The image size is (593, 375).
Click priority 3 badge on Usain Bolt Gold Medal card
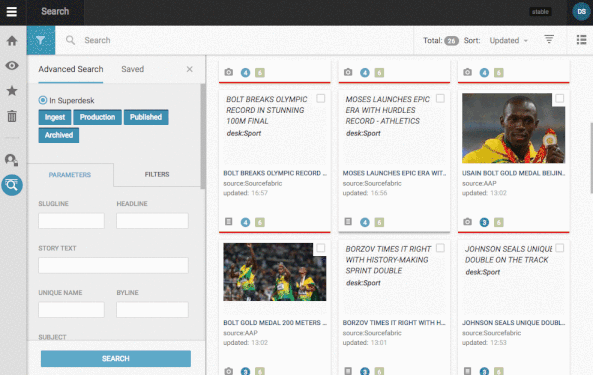(484, 222)
